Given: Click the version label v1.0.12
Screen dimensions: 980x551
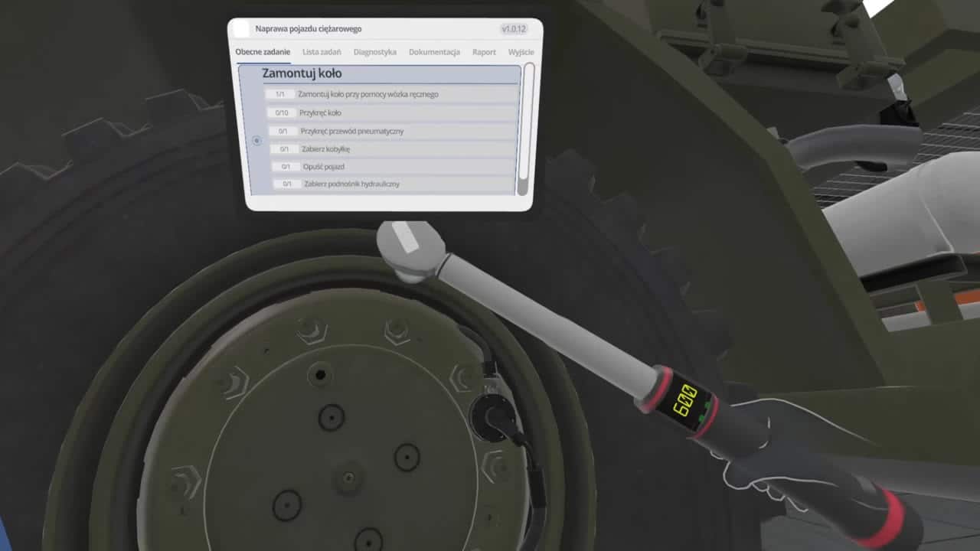Looking at the screenshot, I should click(x=514, y=29).
